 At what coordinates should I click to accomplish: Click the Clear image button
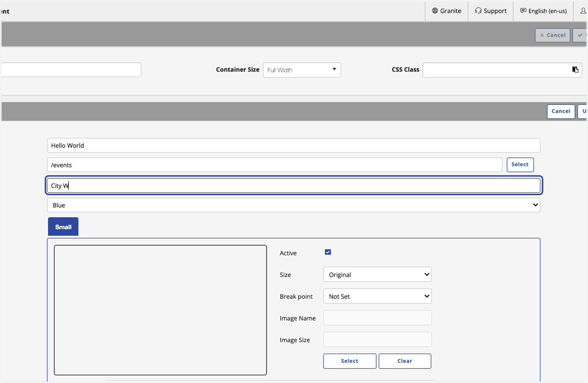pyautogui.click(x=405, y=361)
